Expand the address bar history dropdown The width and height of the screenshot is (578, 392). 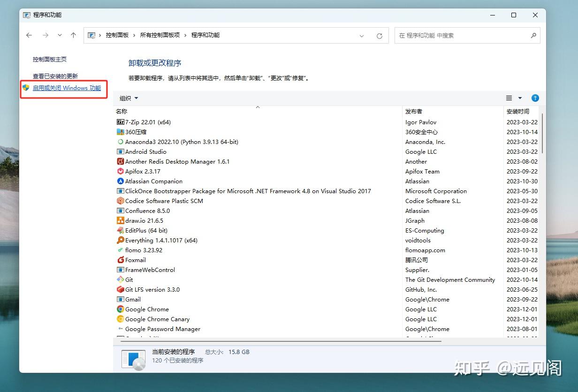point(361,35)
